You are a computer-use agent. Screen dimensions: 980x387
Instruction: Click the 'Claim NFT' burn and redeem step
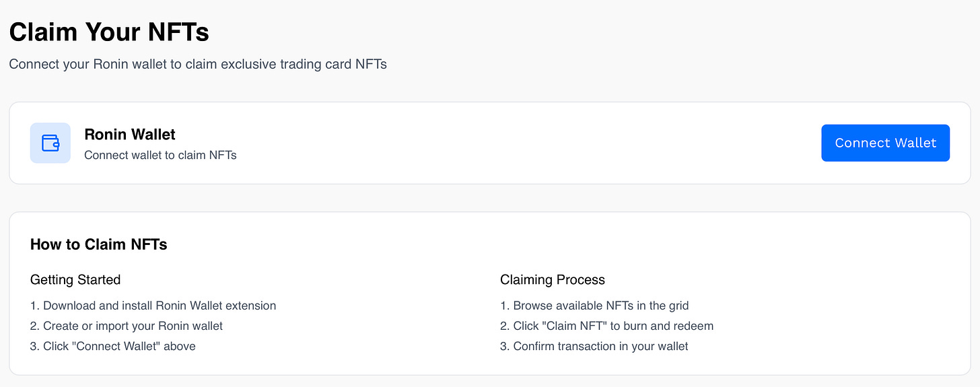pyautogui.click(x=606, y=326)
